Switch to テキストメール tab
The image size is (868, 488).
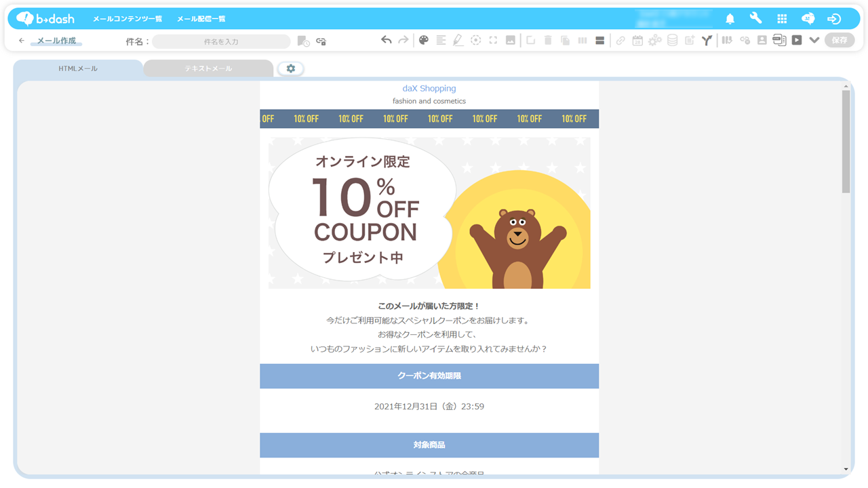(x=208, y=68)
